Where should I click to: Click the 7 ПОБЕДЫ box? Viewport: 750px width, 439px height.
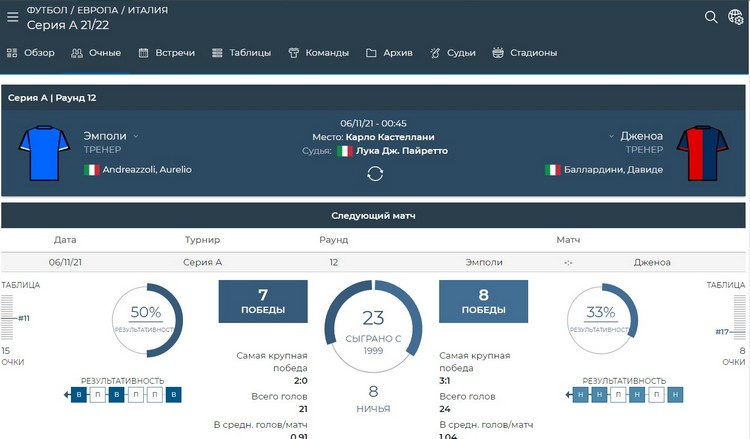click(263, 301)
